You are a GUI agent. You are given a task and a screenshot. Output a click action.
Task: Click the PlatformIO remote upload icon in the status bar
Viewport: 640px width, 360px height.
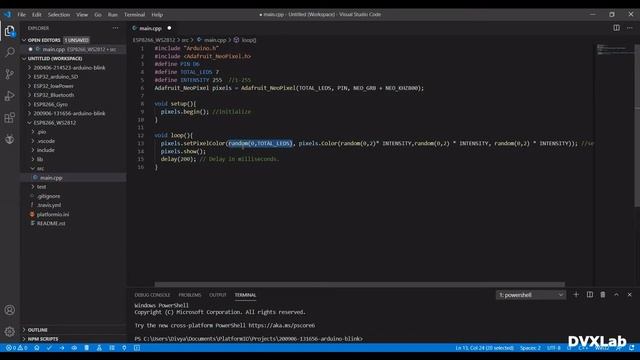(74, 348)
